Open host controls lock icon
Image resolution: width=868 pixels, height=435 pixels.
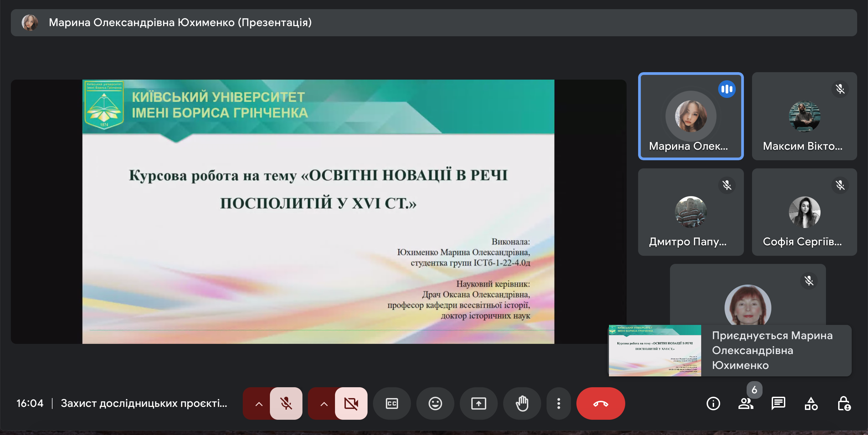pos(843,403)
